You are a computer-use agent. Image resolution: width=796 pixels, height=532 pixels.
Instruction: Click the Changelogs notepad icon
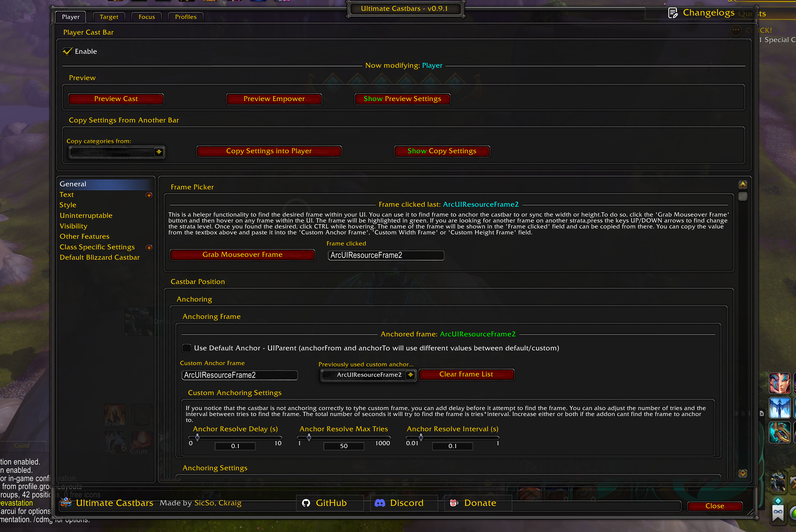point(673,13)
